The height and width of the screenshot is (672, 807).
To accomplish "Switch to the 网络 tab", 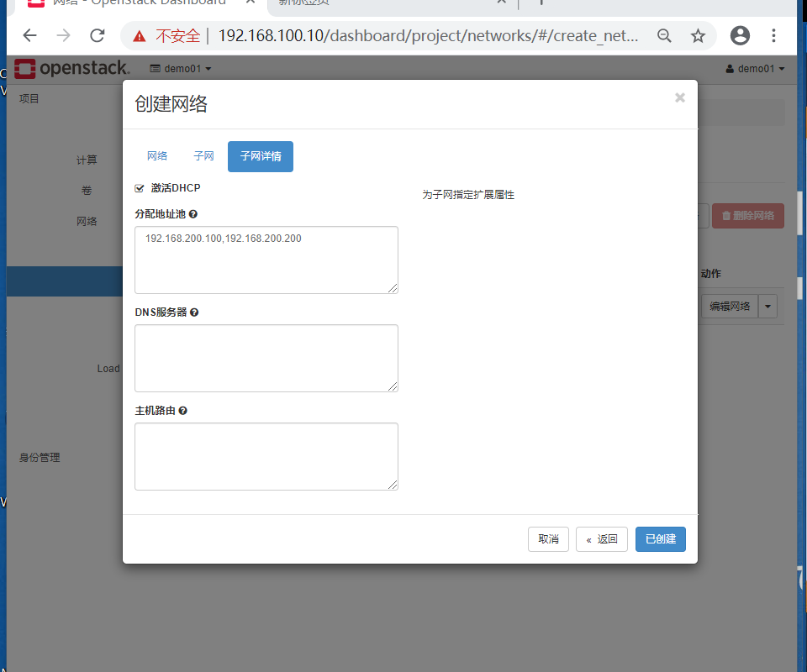I will (x=157, y=156).
